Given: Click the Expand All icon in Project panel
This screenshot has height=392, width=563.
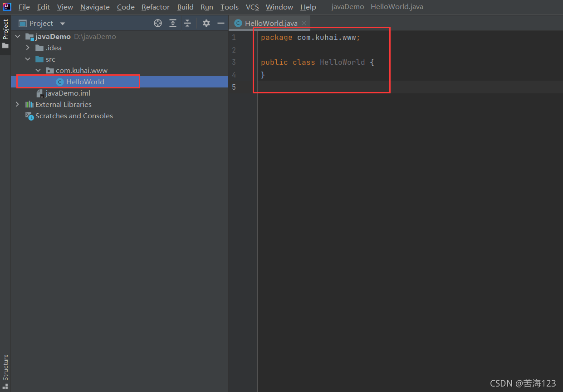Looking at the screenshot, I should [x=173, y=23].
